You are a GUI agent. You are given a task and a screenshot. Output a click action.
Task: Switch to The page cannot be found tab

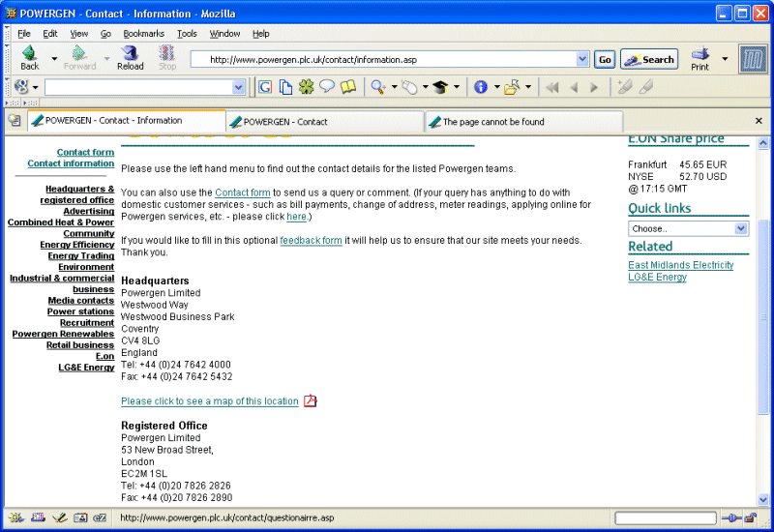click(x=524, y=122)
